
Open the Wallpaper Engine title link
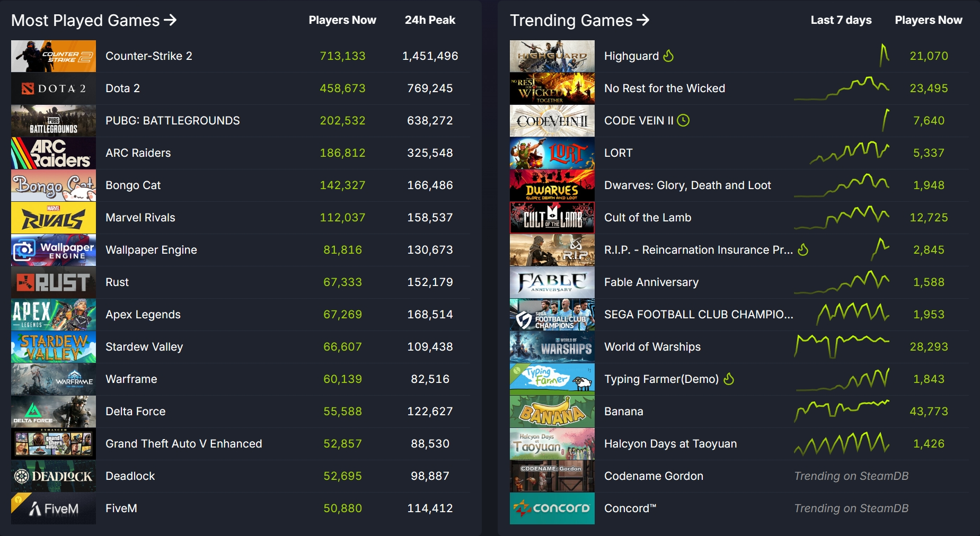151,250
